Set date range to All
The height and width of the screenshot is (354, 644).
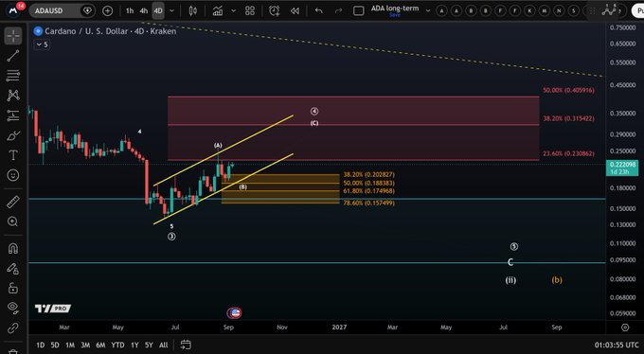[x=164, y=345]
